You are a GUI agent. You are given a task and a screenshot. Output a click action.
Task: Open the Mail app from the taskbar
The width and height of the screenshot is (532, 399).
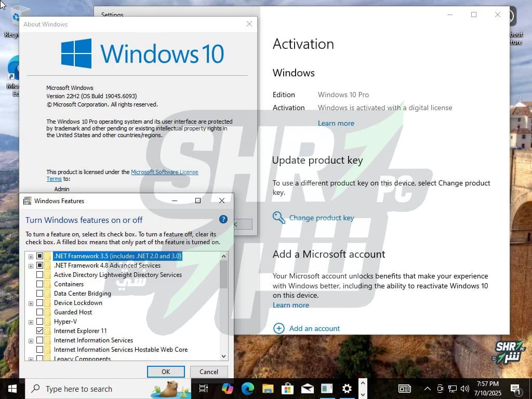click(x=308, y=389)
